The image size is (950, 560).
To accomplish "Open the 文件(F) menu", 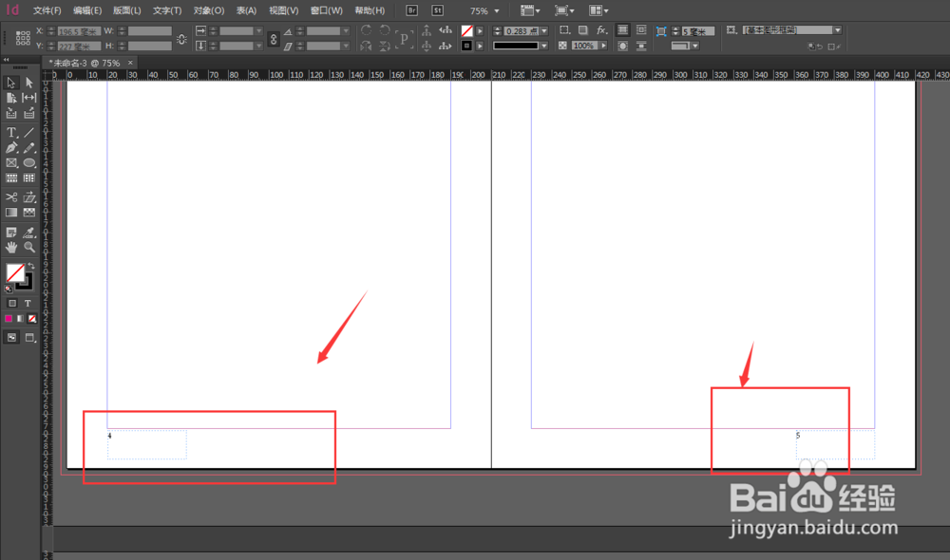I will [x=47, y=10].
